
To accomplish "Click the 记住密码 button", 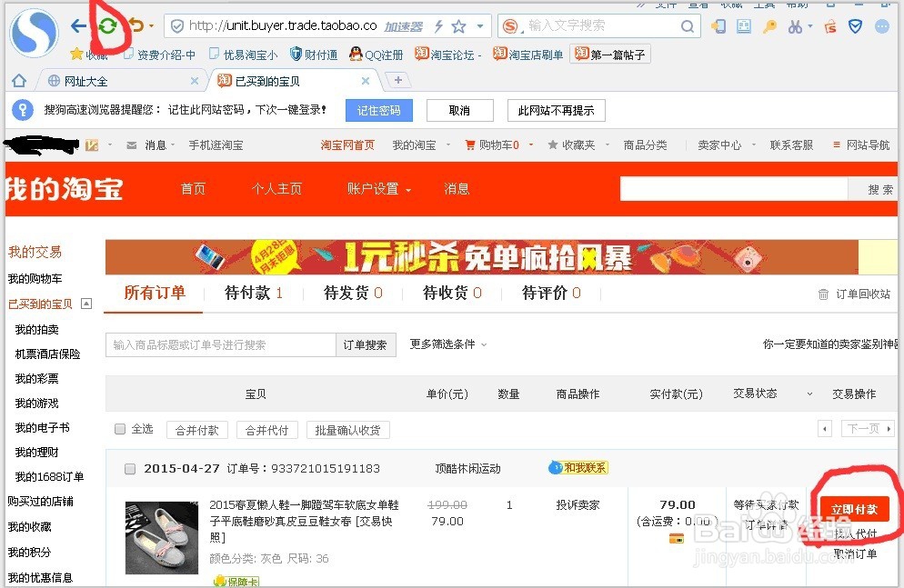I will [x=378, y=110].
